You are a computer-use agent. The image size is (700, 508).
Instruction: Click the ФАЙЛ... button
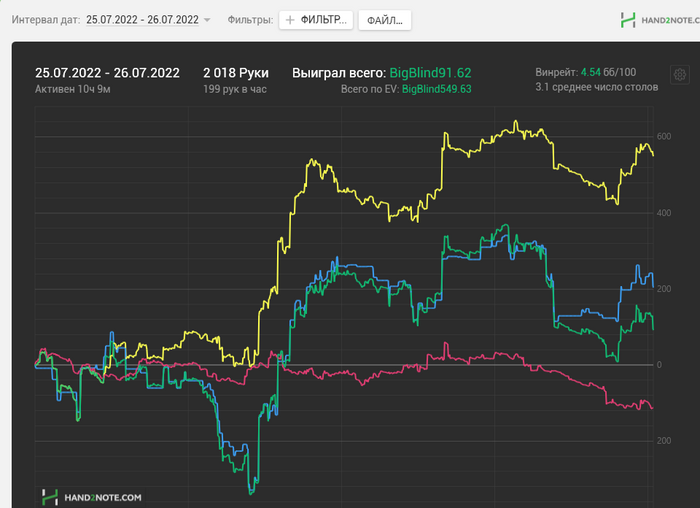coord(385,20)
